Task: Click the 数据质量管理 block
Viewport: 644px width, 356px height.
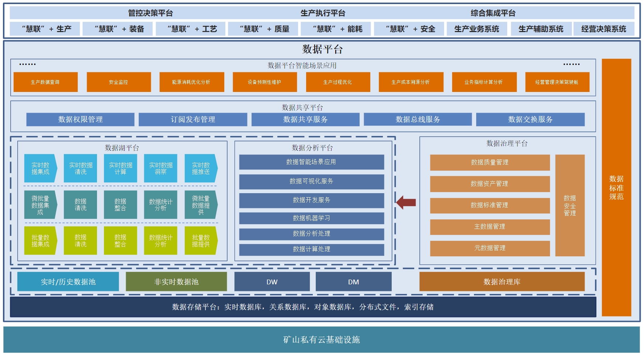Action: point(489,162)
